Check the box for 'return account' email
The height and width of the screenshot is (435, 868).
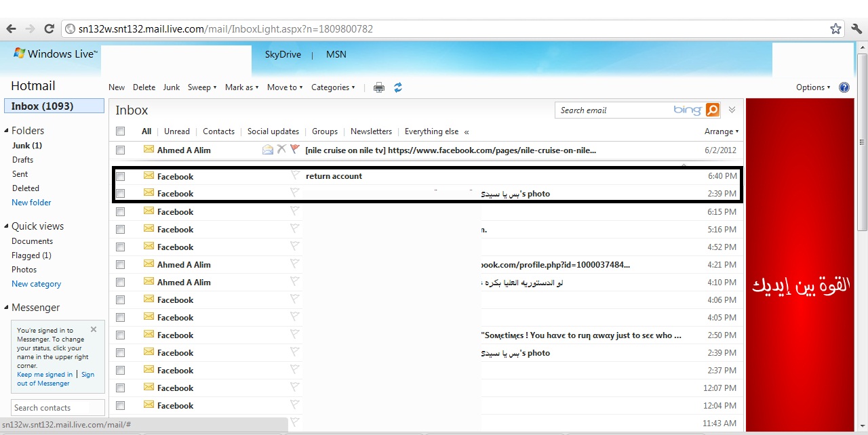pos(120,176)
